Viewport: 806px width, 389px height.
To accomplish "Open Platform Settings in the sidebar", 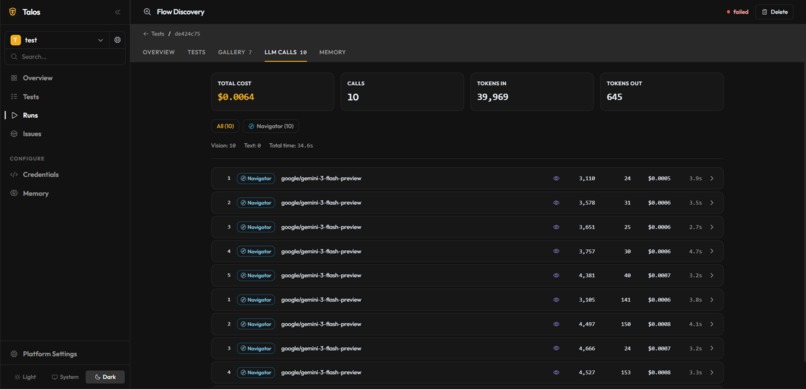I will click(65, 354).
